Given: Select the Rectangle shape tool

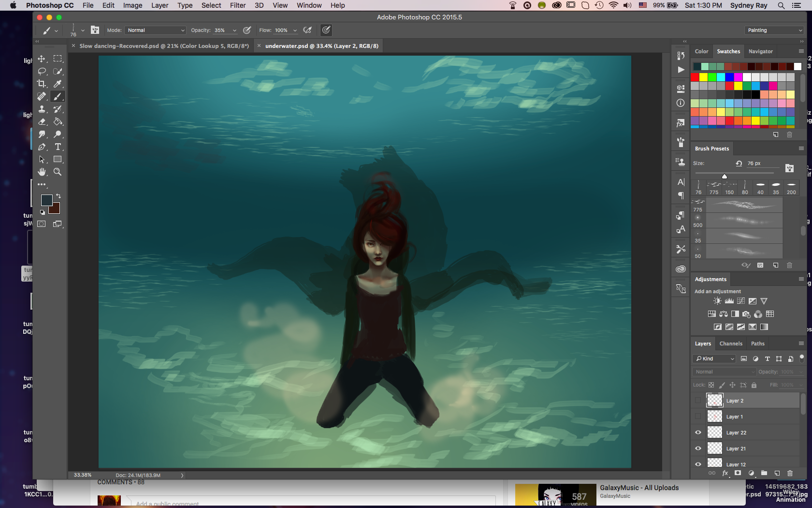Looking at the screenshot, I should point(58,159).
